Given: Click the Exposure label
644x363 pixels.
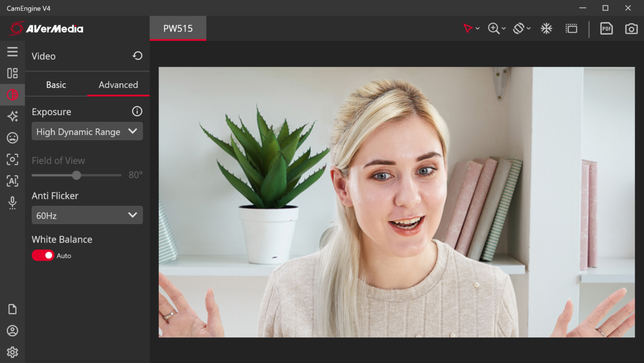Looking at the screenshot, I should [52, 112].
